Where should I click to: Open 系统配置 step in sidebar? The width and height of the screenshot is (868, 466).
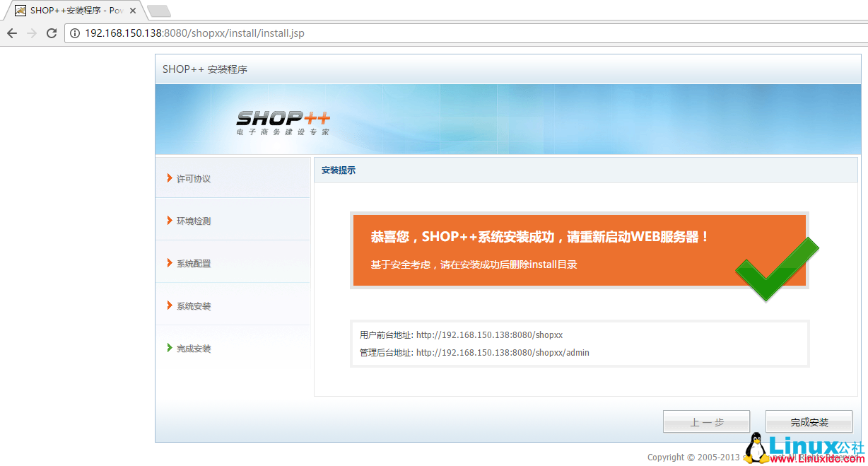(x=193, y=264)
